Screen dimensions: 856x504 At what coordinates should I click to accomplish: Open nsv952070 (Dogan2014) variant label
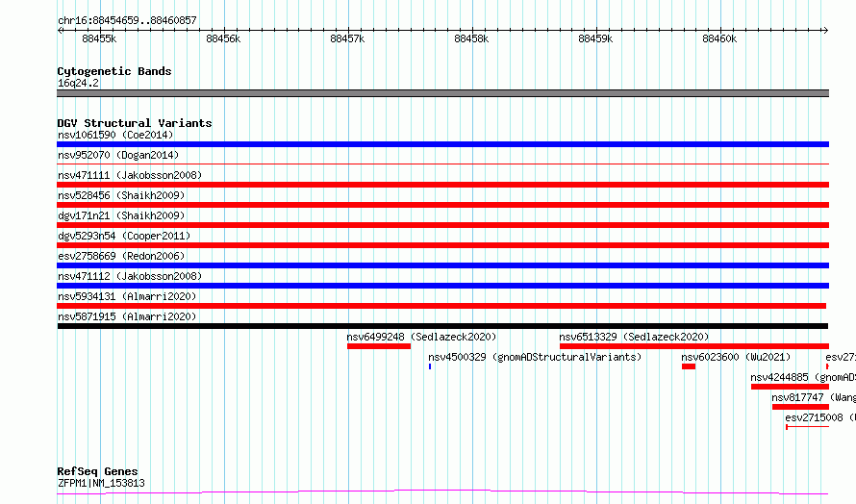[118, 155]
